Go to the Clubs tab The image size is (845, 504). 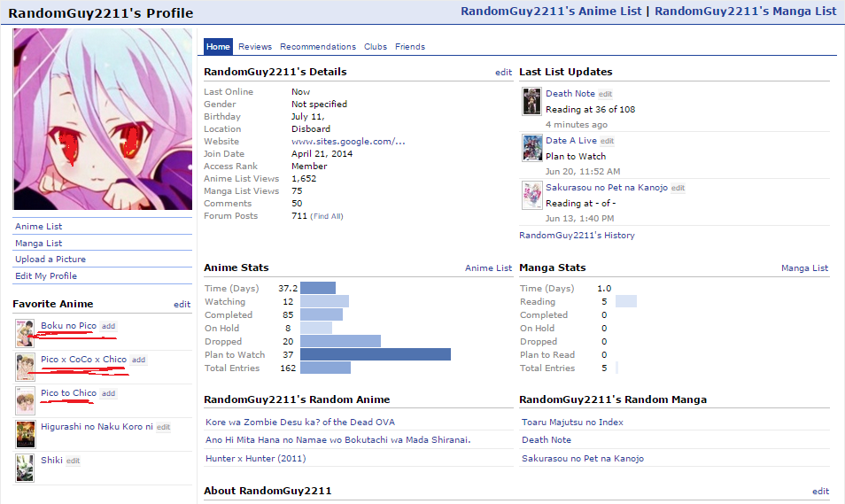tap(376, 47)
